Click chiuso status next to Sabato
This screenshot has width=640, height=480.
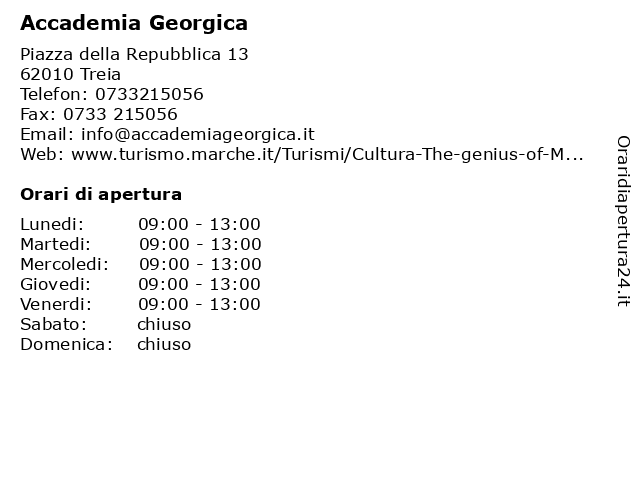coord(164,324)
